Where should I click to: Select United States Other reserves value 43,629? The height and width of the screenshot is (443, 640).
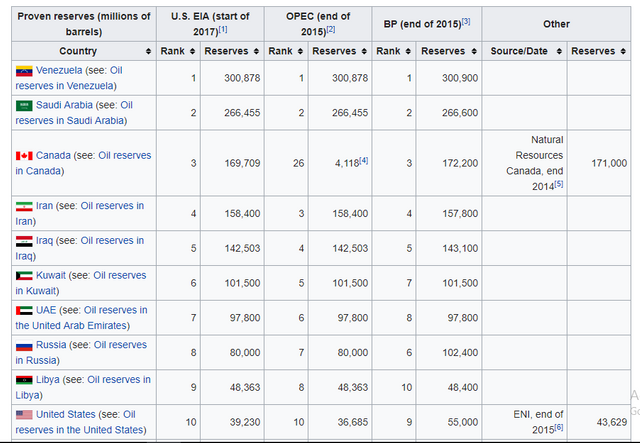[612, 422]
